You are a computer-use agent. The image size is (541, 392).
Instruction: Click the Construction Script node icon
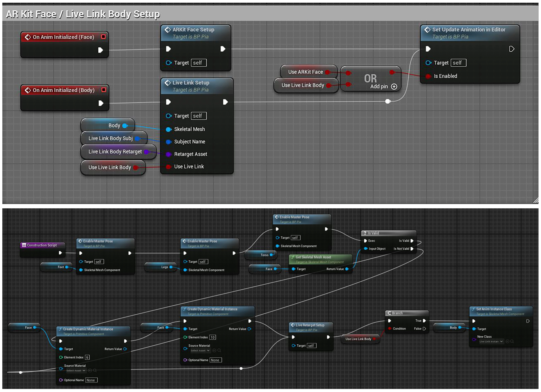pos(24,245)
